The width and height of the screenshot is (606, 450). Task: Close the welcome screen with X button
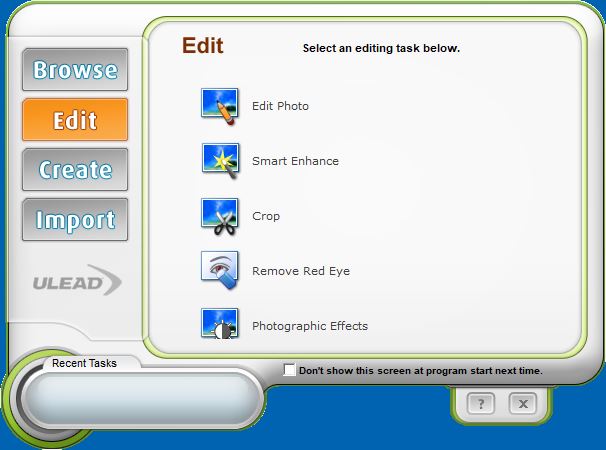523,404
